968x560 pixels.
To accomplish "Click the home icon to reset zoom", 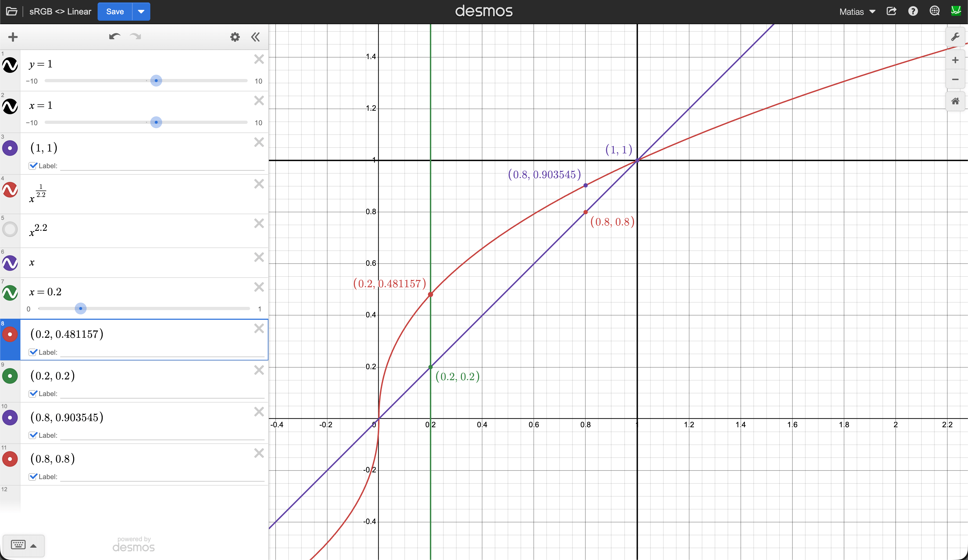I will pyautogui.click(x=955, y=101).
